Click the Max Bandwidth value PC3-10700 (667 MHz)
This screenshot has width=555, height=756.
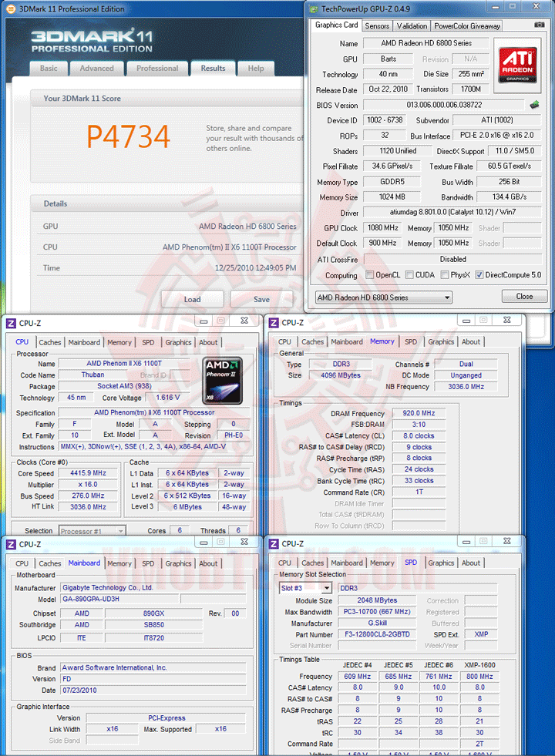[x=377, y=612]
